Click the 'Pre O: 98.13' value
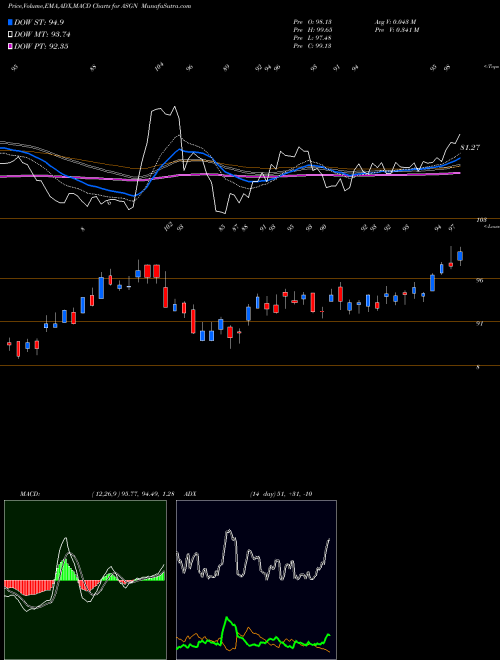The image size is (500, 660). 312,22
